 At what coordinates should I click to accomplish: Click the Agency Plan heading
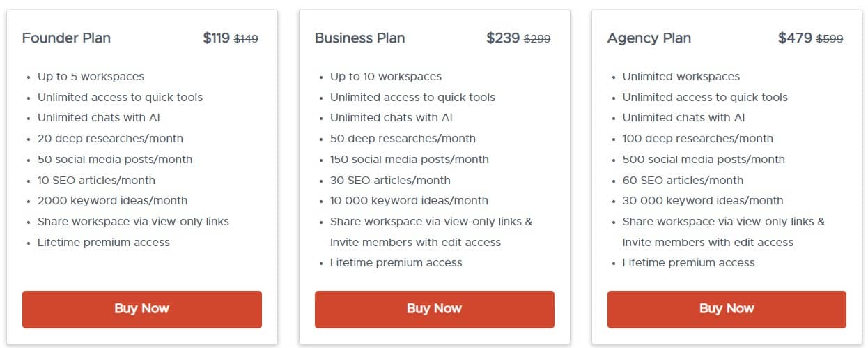[x=649, y=38]
